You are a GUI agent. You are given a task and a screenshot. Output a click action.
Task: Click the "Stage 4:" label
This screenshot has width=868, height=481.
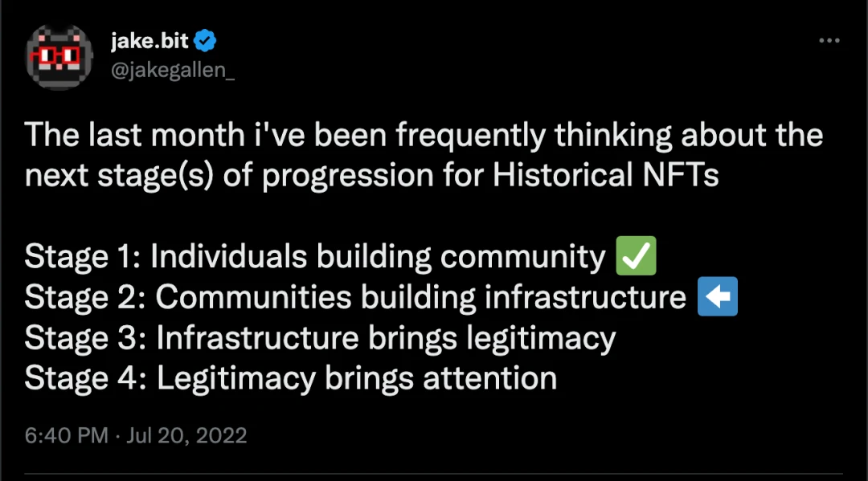(84, 378)
